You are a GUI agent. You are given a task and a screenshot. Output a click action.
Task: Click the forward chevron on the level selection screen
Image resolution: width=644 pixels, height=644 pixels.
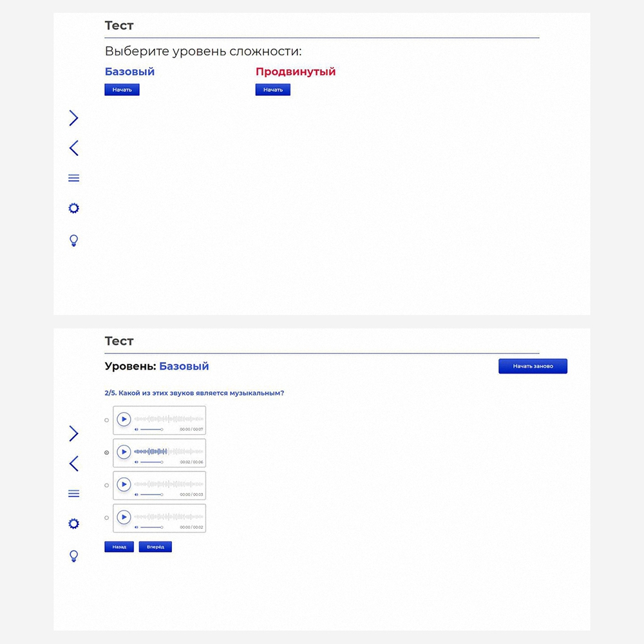[73, 118]
